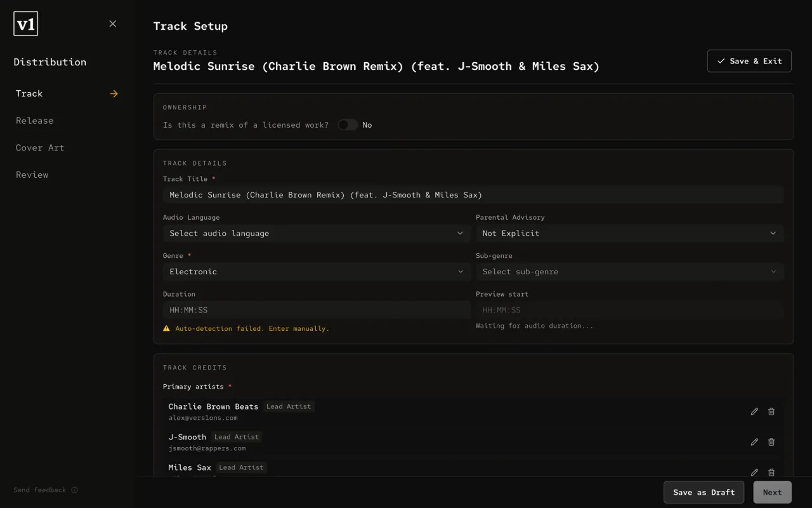Remove J-Smooth using the trash icon

point(771,442)
